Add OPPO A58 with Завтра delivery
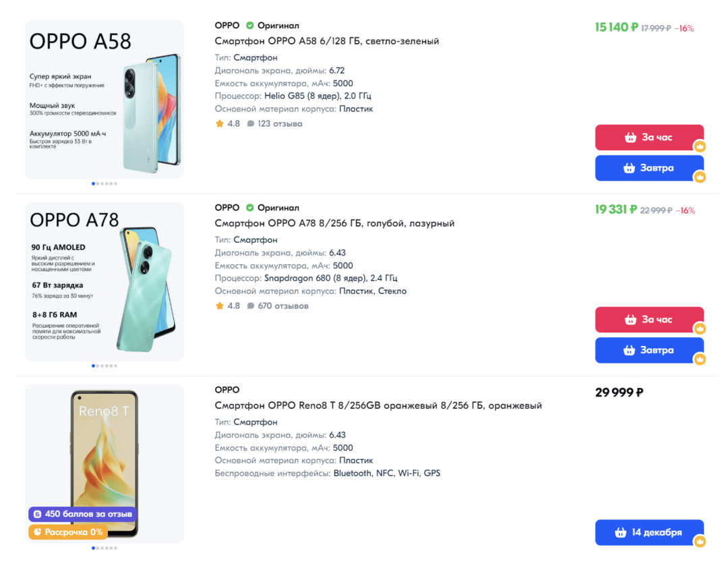This screenshot has width=728, height=576. tap(648, 168)
